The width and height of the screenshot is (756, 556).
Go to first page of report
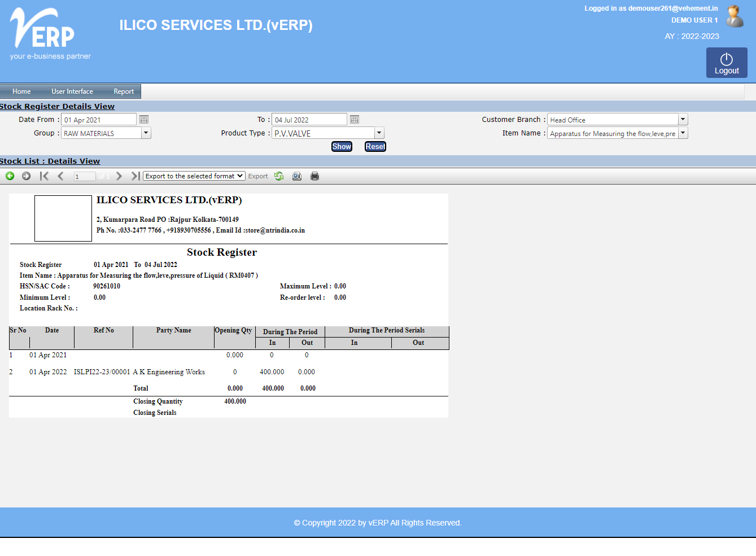(44, 176)
